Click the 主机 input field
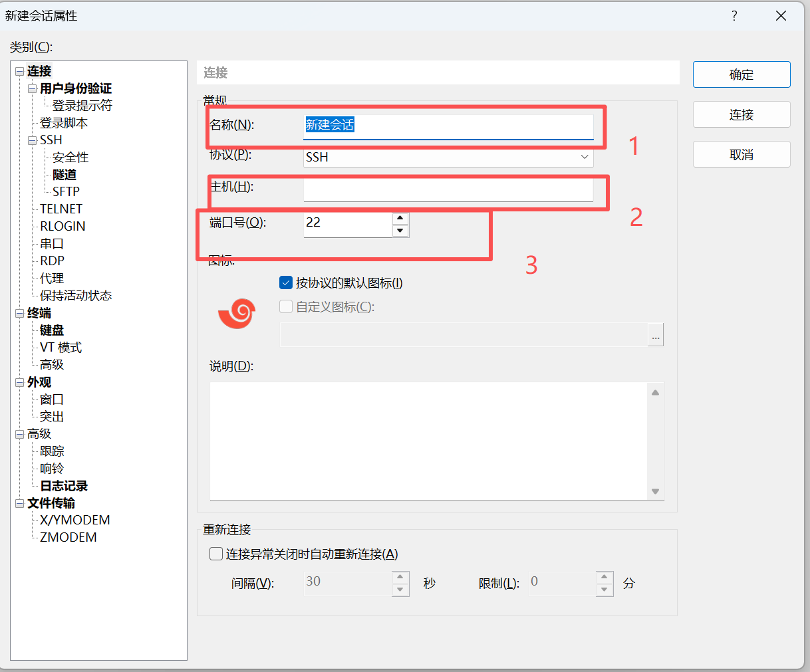The image size is (810, 672). click(448, 189)
